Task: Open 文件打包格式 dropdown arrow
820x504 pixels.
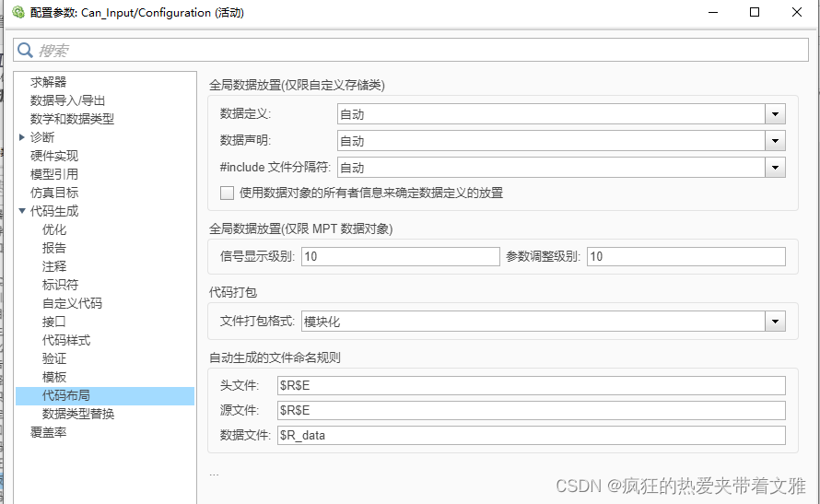Action: click(x=775, y=321)
